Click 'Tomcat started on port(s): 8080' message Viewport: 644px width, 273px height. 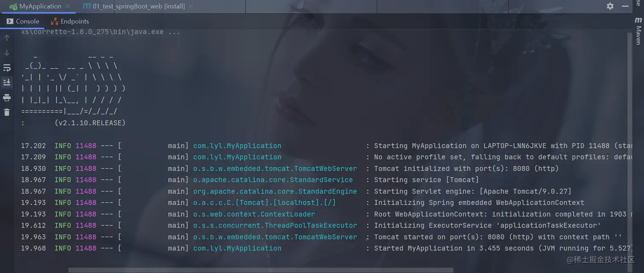point(498,237)
